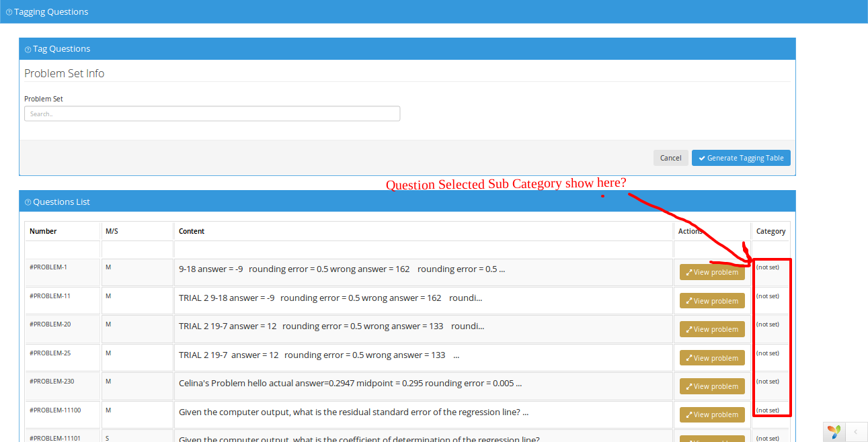Open View problem for #PROBLEM-230
868x442 pixels.
[712, 386]
